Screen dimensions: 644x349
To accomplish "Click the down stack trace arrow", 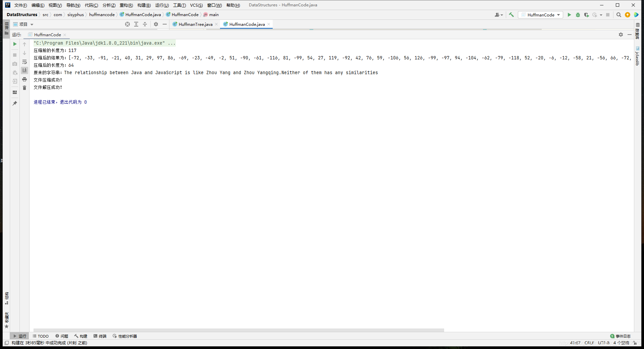I will [x=24, y=53].
